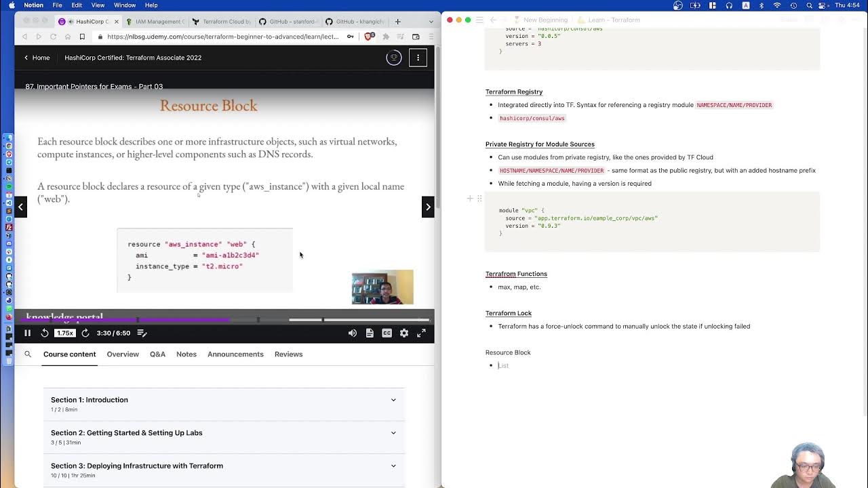
Task: Enter fullscreen video mode
Action: 421,333
